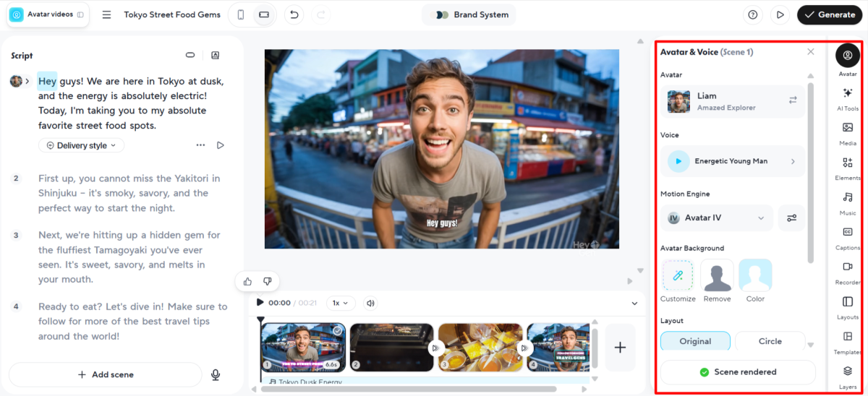This screenshot has width=868, height=396.
Task: Click the text box icon in Script header
Action: click(215, 55)
